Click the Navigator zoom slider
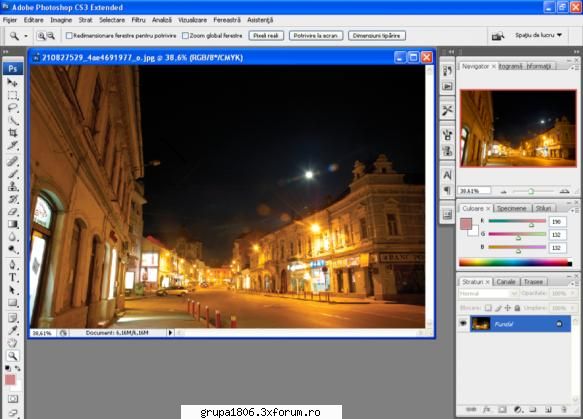This screenshot has width=583, height=419. pos(531,191)
